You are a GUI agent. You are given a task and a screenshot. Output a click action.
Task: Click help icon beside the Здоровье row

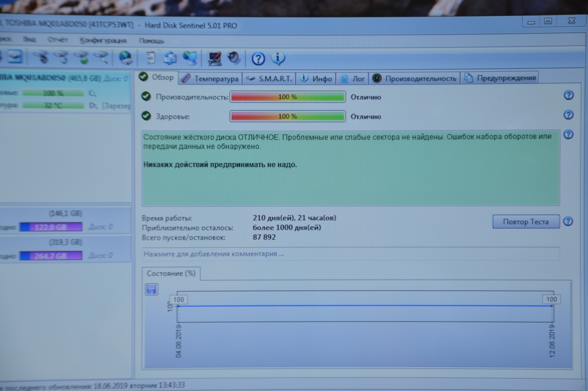click(x=568, y=115)
